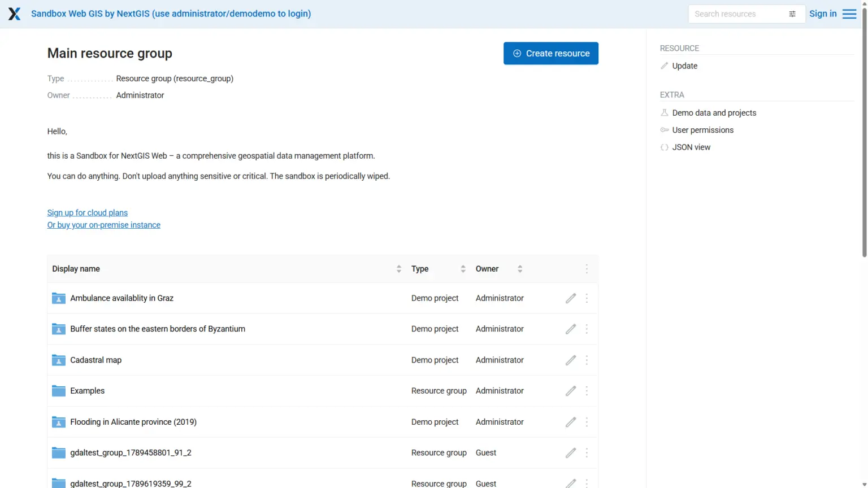868x488 pixels.
Task: Open the search filter options icon
Action: tap(792, 14)
